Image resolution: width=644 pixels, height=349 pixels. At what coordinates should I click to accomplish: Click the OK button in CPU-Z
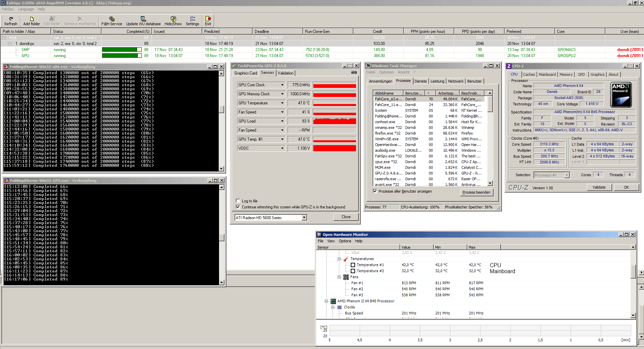(x=626, y=187)
